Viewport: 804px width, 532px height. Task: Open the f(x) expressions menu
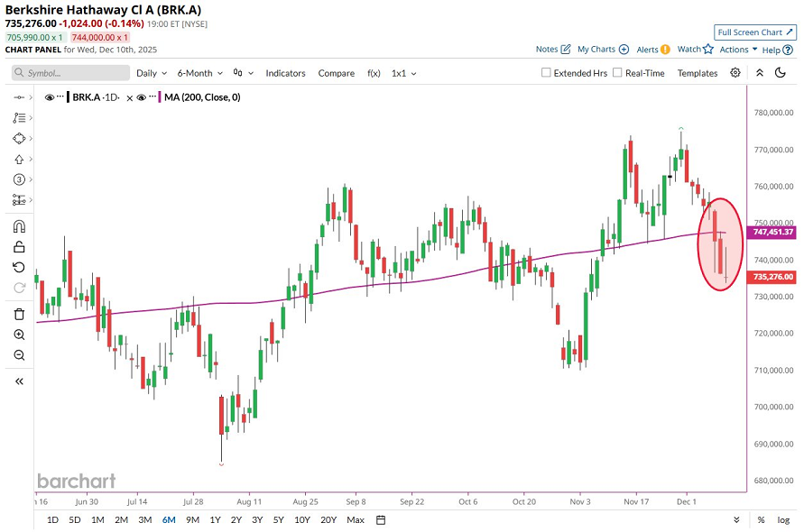pos(374,73)
